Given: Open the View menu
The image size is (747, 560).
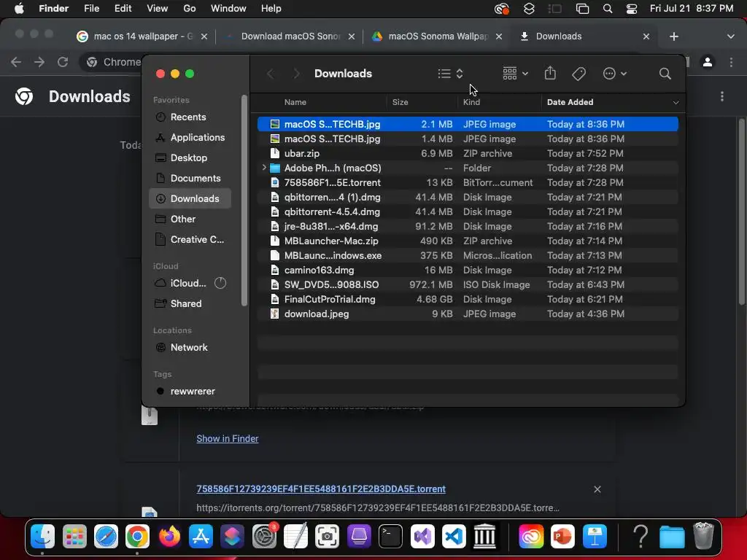Looking at the screenshot, I should pyautogui.click(x=158, y=9).
